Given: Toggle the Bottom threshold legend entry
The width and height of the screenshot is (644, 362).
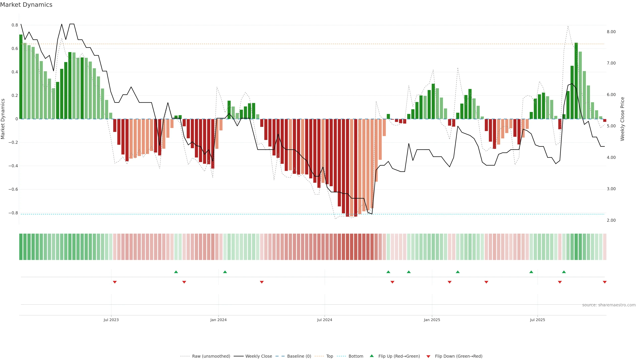Looking at the screenshot, I should tap(356, 356).
